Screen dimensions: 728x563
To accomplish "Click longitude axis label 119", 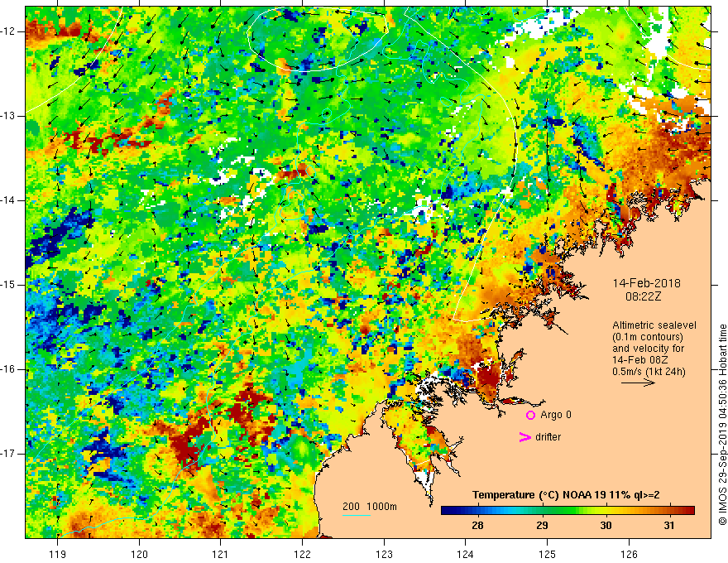I will (58, 554).
